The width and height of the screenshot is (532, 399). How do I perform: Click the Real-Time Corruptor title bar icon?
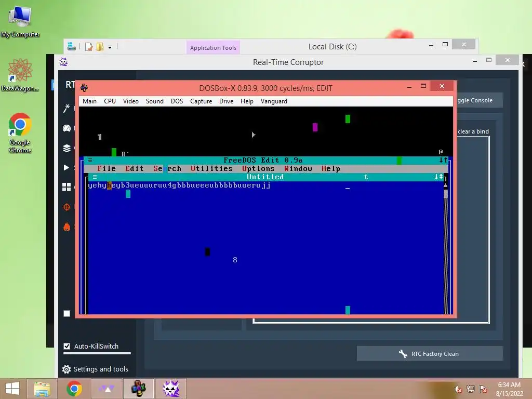pos(63,62)
